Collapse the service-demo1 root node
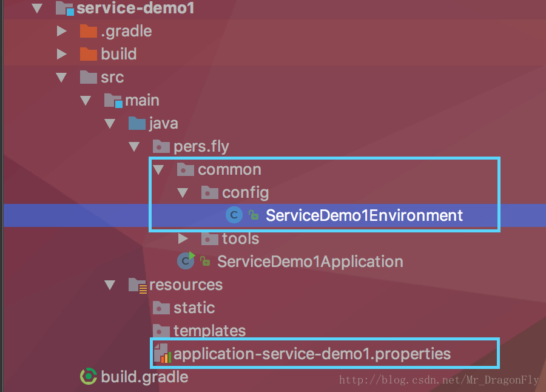 point(37,8)
